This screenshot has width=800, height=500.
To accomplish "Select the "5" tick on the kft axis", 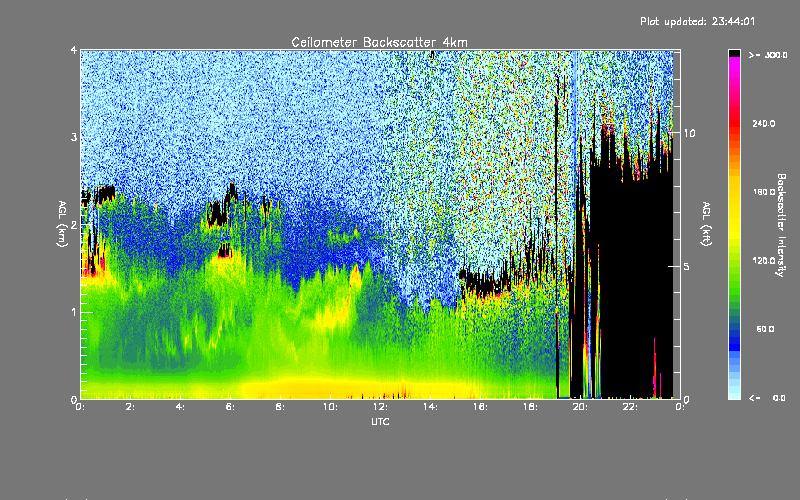I will click(687, 267).
